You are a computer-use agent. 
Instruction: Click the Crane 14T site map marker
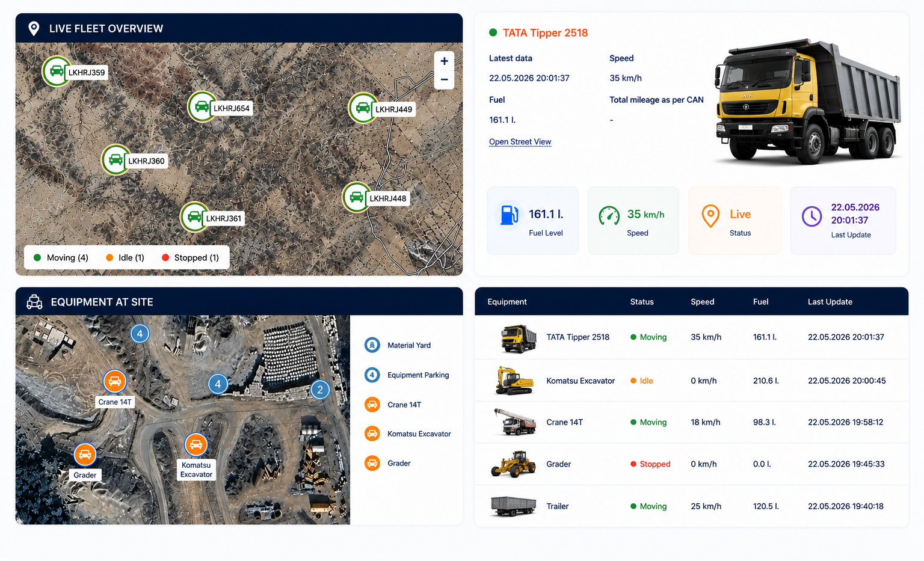(x=114, y=381)
